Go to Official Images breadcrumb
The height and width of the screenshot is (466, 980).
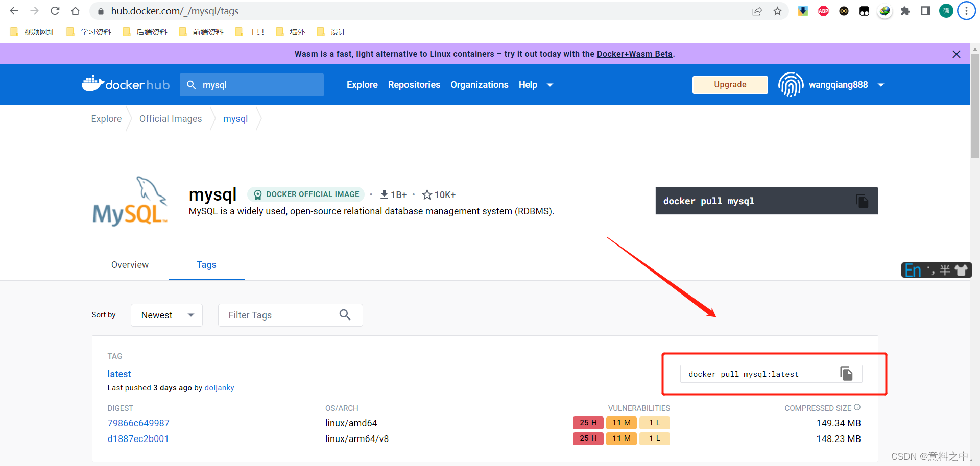tap(171, 119)
